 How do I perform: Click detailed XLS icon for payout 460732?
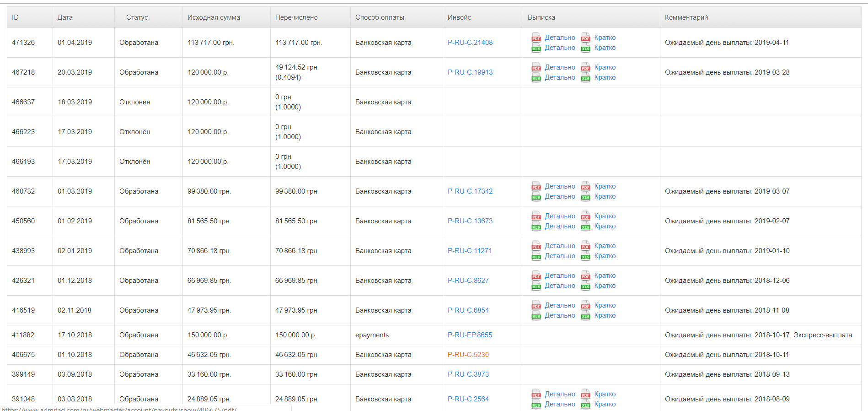pyautogui.click(x=536, y=197)
